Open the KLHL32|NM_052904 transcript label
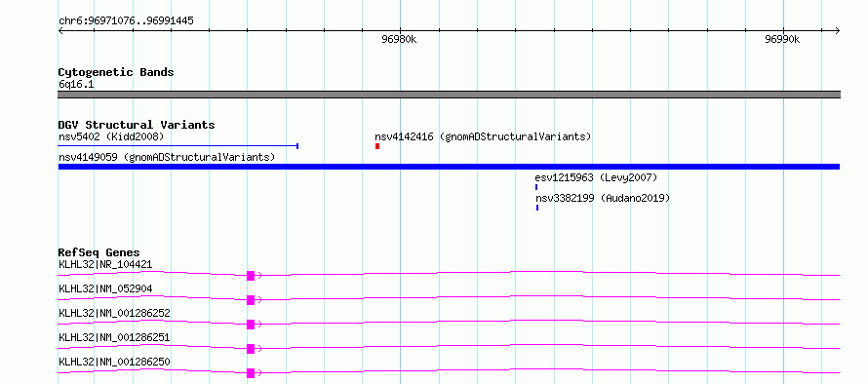 105,288
